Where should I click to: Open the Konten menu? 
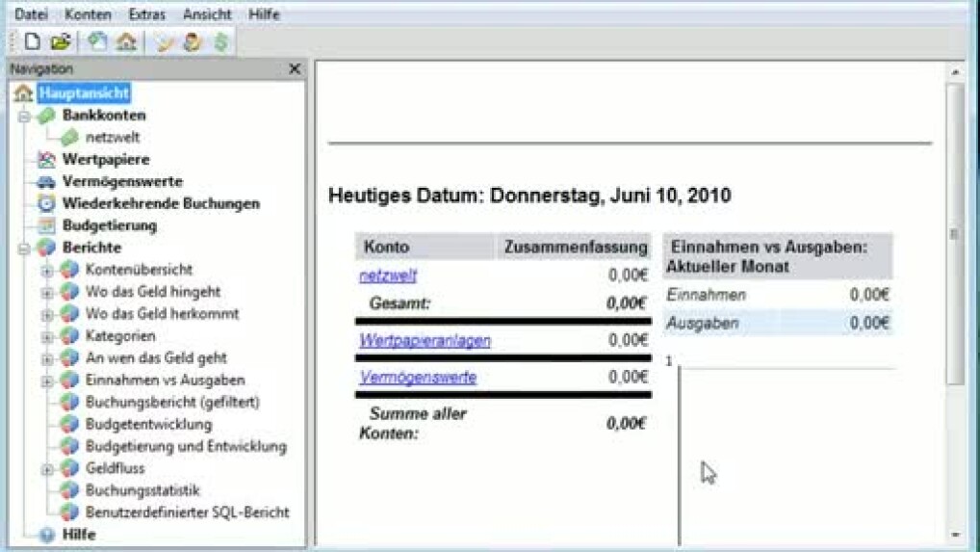[88, 14]
